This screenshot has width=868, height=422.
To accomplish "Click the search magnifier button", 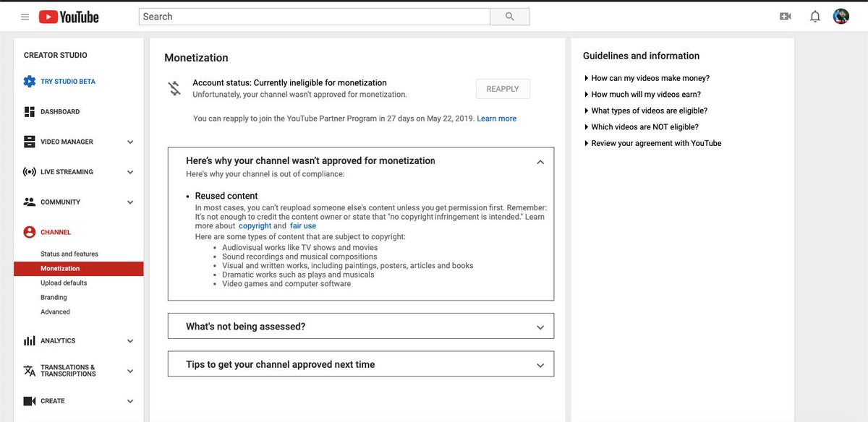I will click(x=510, y=17).
